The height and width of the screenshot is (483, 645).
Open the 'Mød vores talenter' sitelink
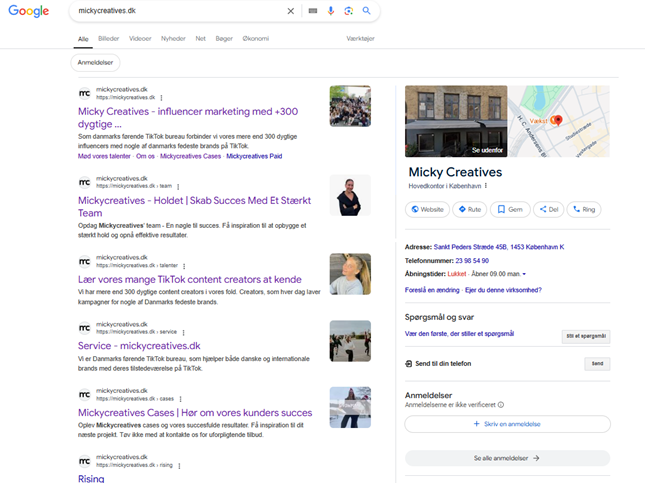coord(104,156)
